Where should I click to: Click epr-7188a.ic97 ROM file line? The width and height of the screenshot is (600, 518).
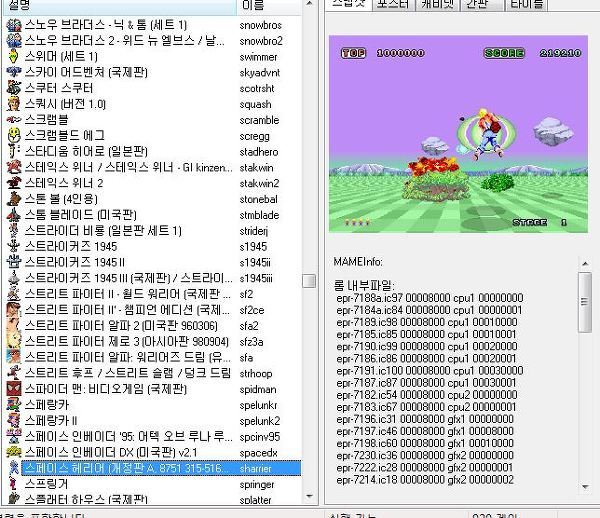[x=430, y=298]
